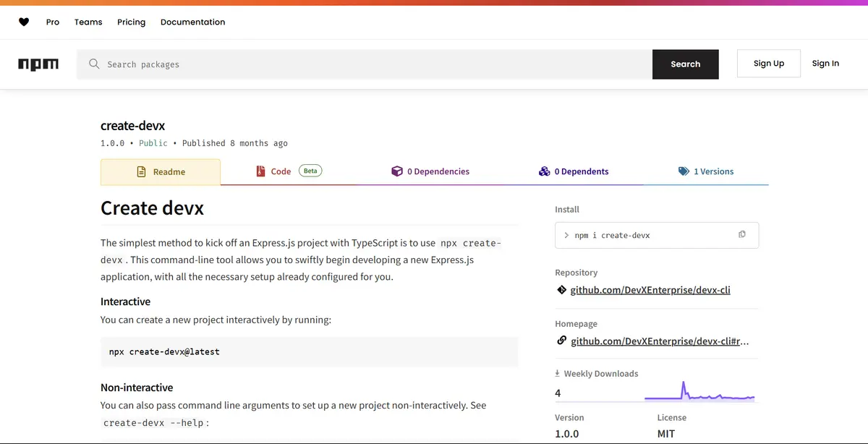
Task: Show the 1 Versions tab
Action: (x=705, y=171)
